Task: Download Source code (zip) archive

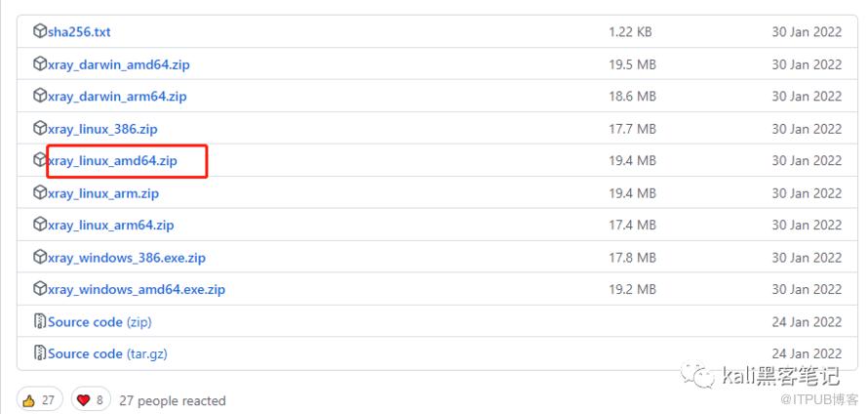Action: point(99,322)
